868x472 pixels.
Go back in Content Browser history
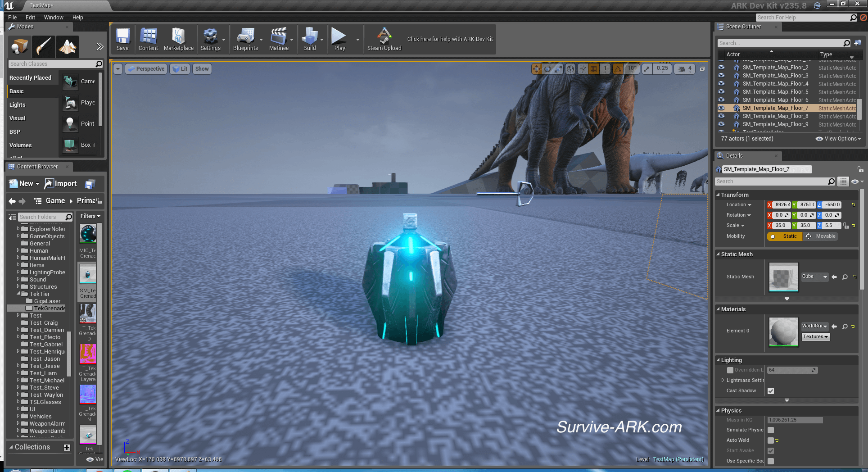pos(12,201)
